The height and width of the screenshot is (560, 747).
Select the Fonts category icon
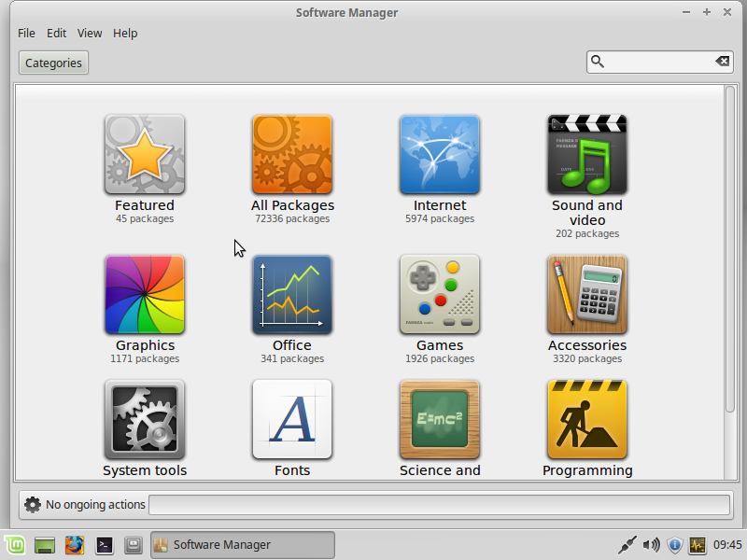tap(292, 420)
